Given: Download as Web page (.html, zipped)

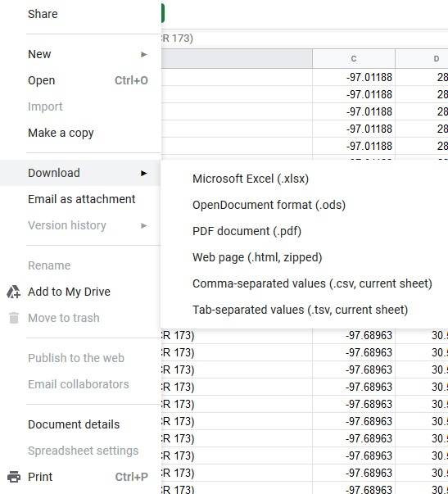Looking at the screenshot, I should pos(257,257).
